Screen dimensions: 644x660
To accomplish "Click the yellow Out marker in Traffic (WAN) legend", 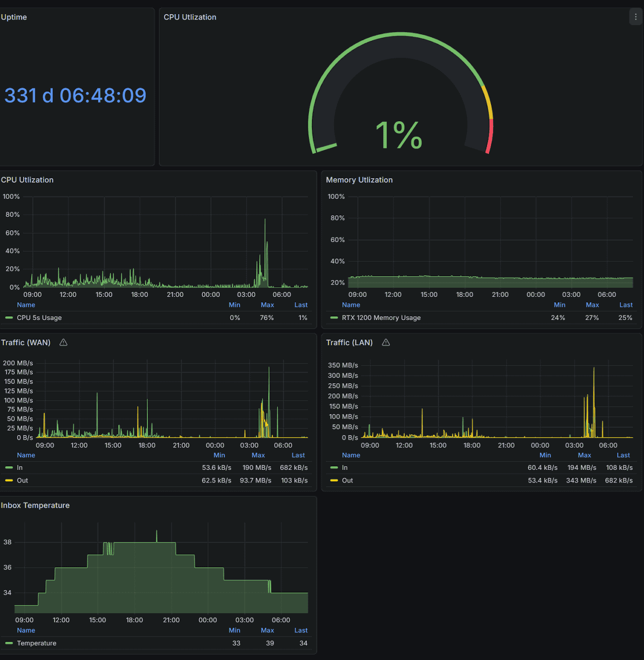I will click(x=9, y=480).
